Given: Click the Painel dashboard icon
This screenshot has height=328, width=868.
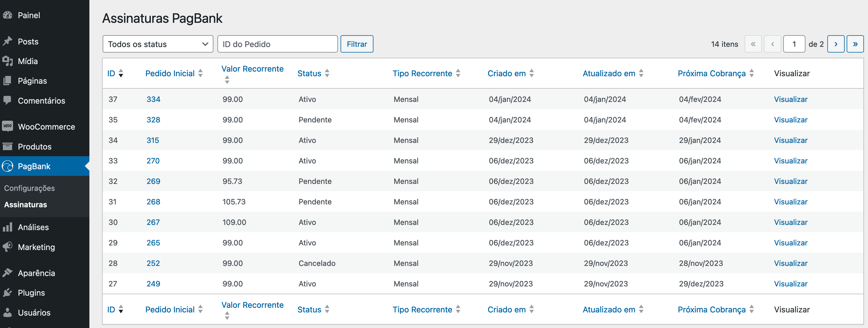Looking at the screenshot, I should coord(7,15).
